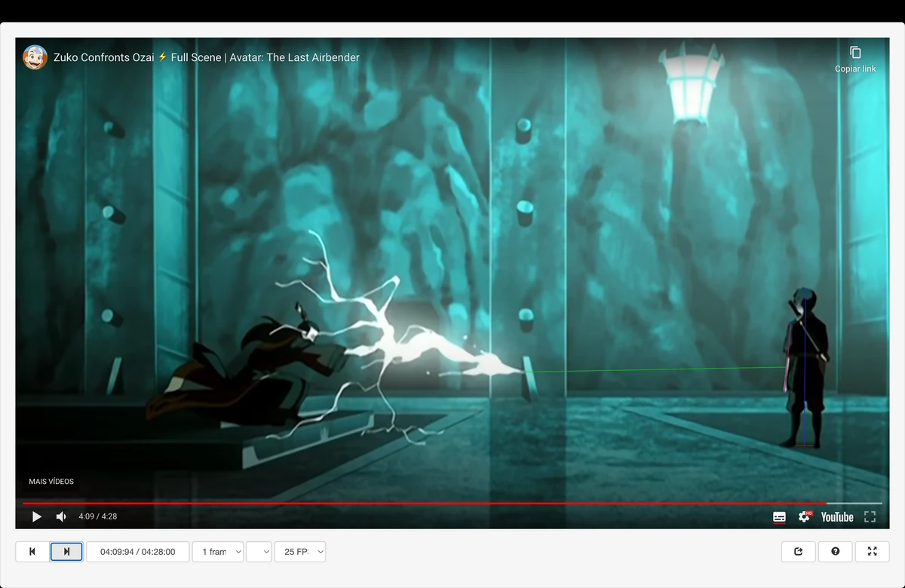The image size is (905, 588).
Task: Open the help icon with the question mark
Action: point(835,551)
